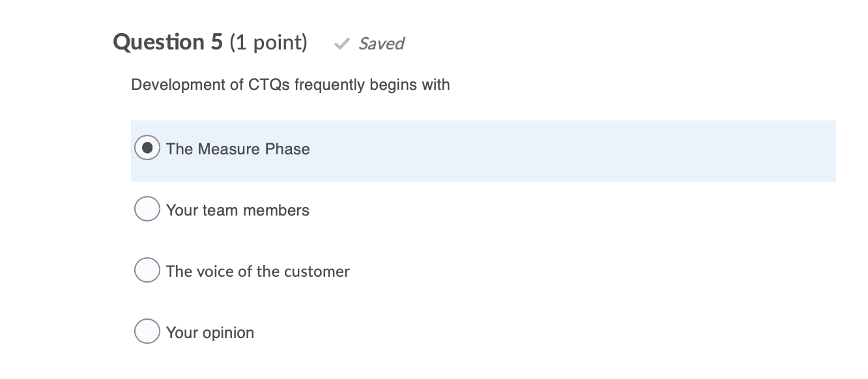Image resolution: width=868 pixels, height=379 pixels.
Task: Select 'The voice of the customer' option
Action: (147, 270)
